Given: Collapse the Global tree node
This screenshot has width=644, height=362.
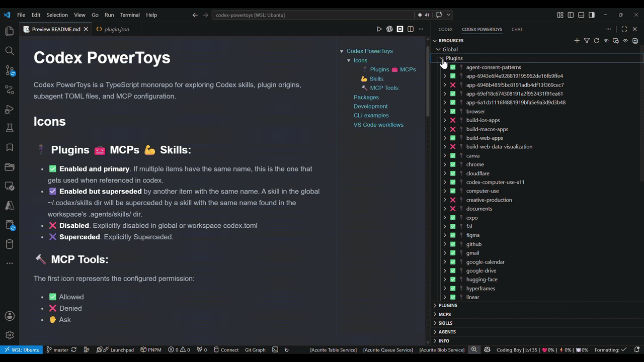Looking at the screenshot, I should point(439,49).
